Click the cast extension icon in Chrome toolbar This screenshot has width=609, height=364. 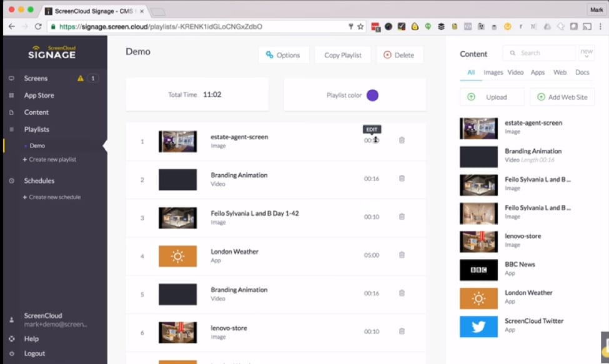click(587, 26)
